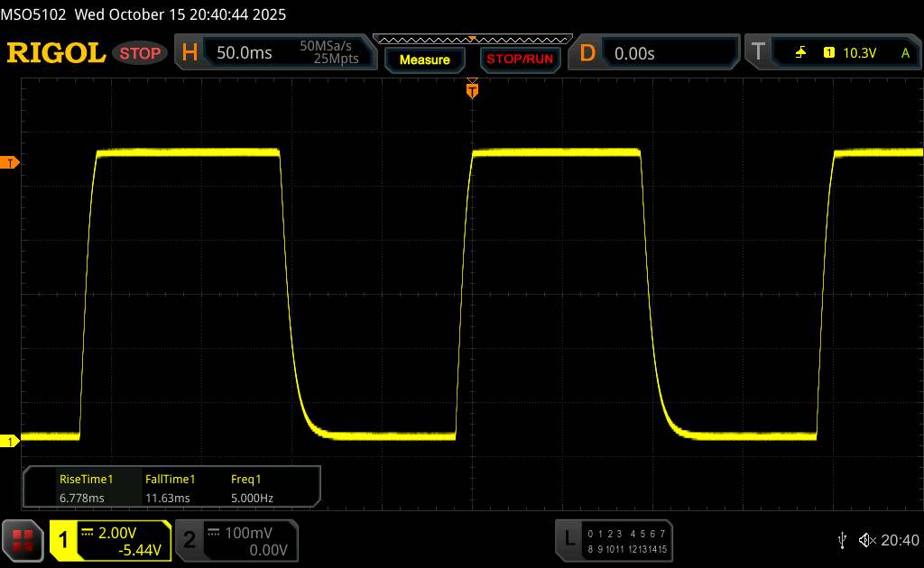The image size is (924, 568).
Task: Open the trigger T settings panel
Action: coord(831,53)
